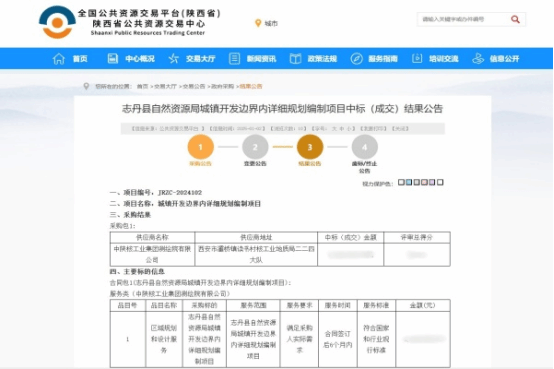Click the 关闭 link in info bar
This screenshot has width=554, height=369.
(400, 129)
